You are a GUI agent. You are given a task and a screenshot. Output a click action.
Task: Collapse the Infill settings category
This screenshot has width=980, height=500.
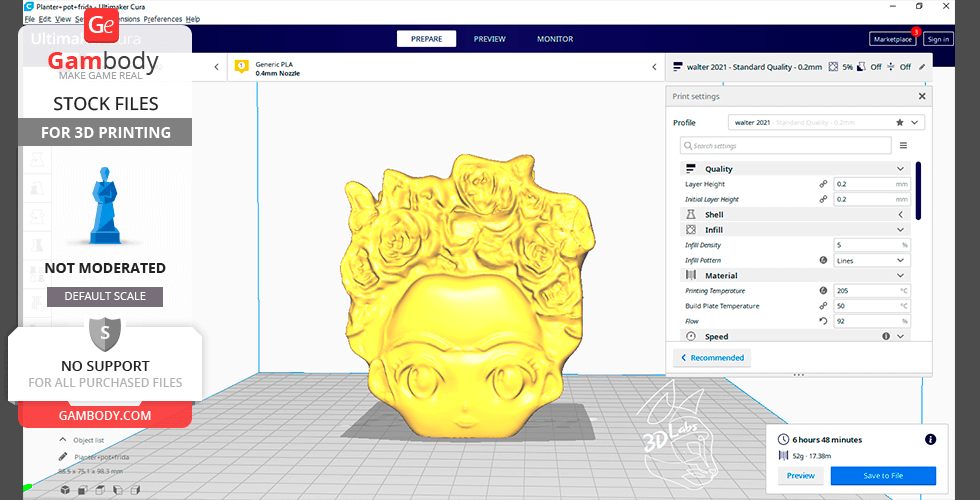[x=901, y=230]
